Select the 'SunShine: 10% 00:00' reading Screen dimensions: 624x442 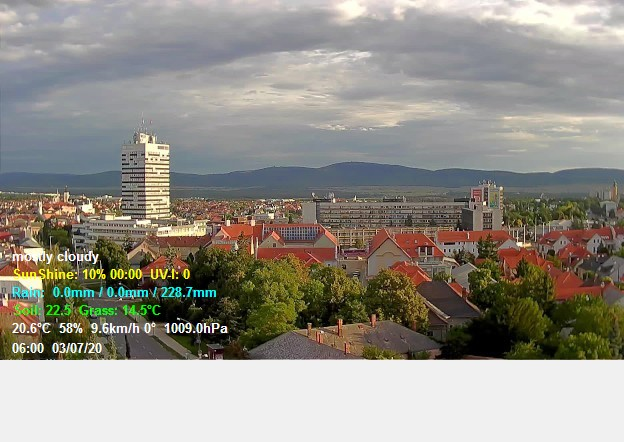(78, 275)
